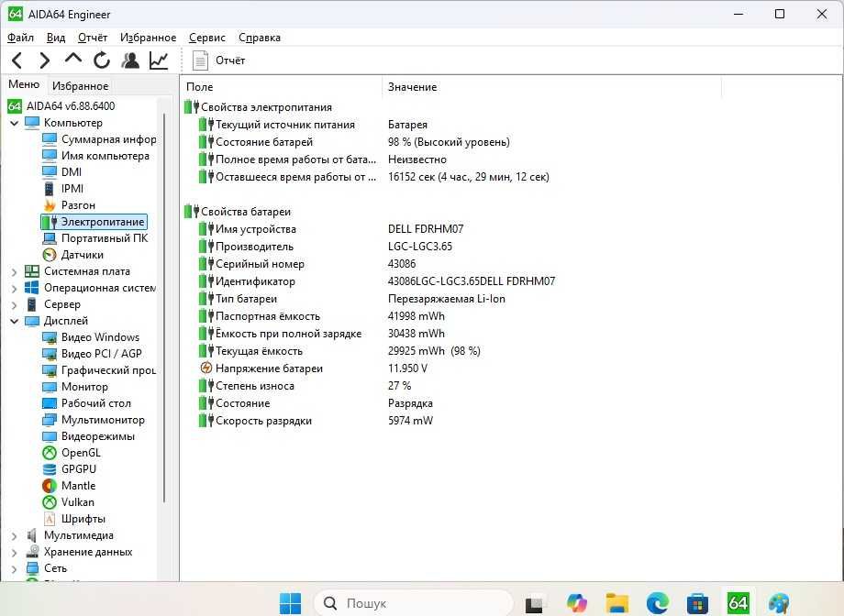This screenshot has height=616, width=844.
Task: Select Суммарная информация item icon
Action: pyautogui.click(x=50, y=139)
